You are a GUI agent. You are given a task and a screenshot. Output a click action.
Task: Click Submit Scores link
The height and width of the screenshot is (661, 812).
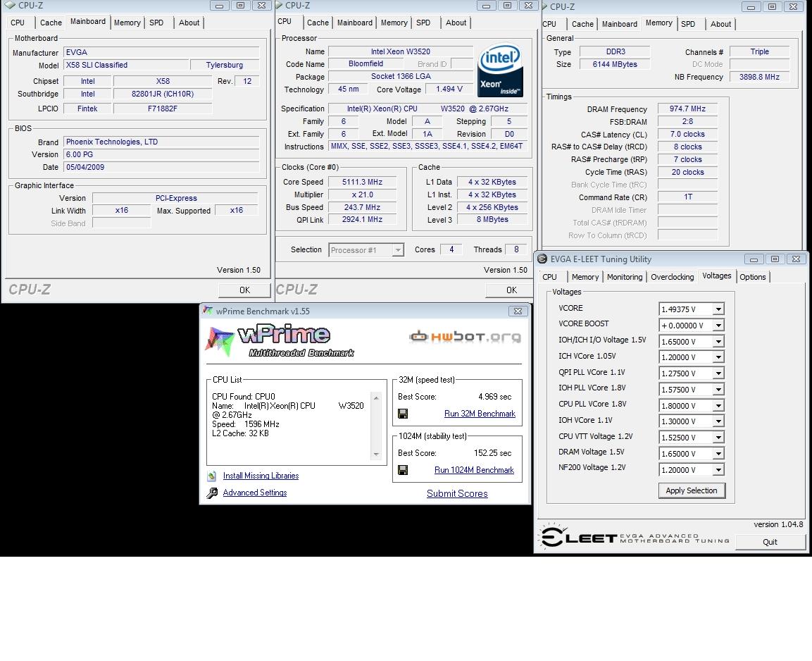pos(457,494)
